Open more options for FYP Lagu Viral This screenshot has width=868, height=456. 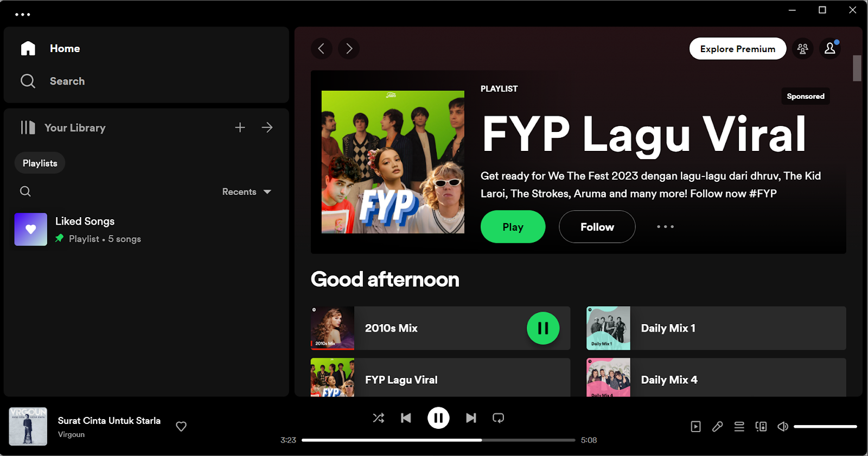665,226
